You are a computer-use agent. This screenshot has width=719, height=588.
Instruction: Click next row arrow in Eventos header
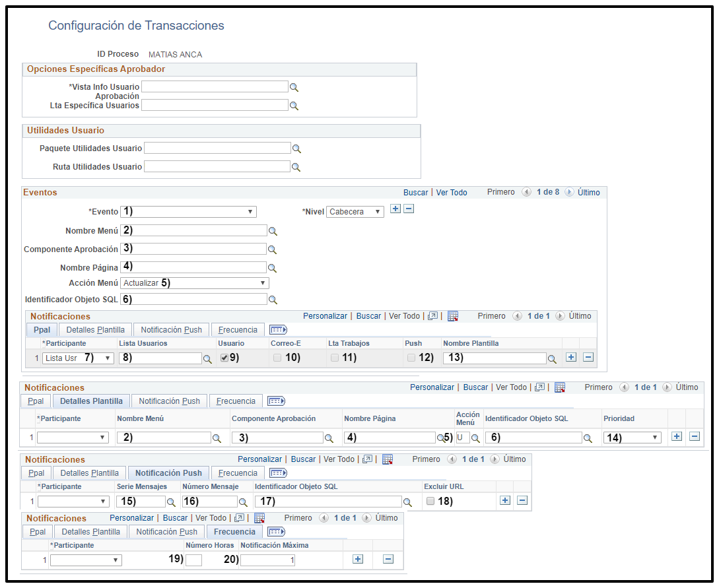point(569,193)
